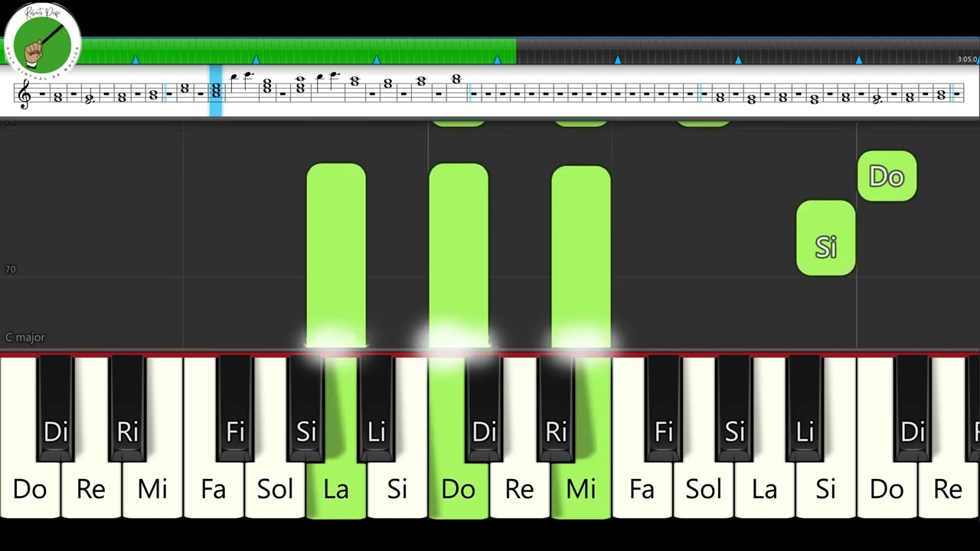Click the tall falling note above La key
Image resolution: width=980 pixels, height=551 pixels.
tap(336, 255)
